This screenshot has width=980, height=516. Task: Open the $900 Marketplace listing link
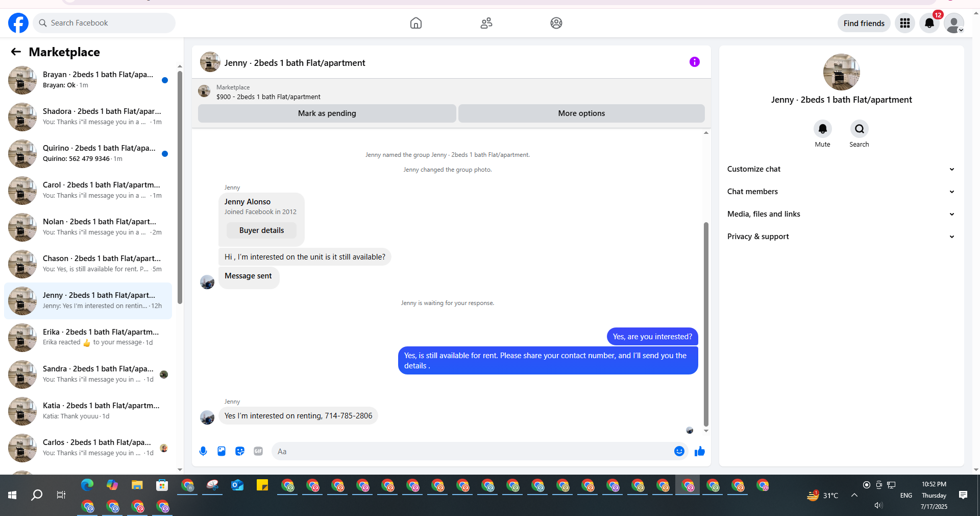point(268,97)
